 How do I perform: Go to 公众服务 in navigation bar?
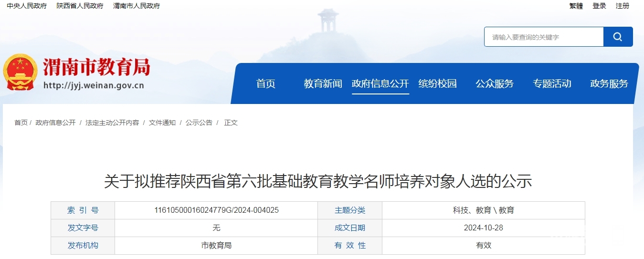pos(495,84)
